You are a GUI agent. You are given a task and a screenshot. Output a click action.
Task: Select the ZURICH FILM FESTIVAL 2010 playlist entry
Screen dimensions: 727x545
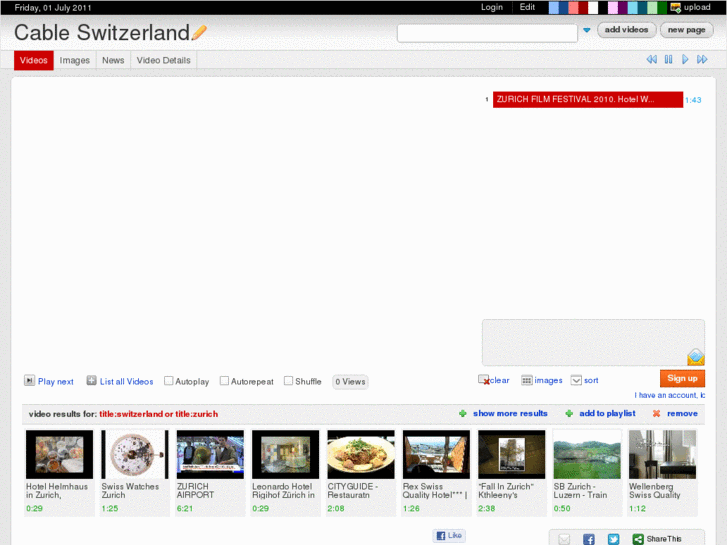pyautogui.click(x=587, y=99)
